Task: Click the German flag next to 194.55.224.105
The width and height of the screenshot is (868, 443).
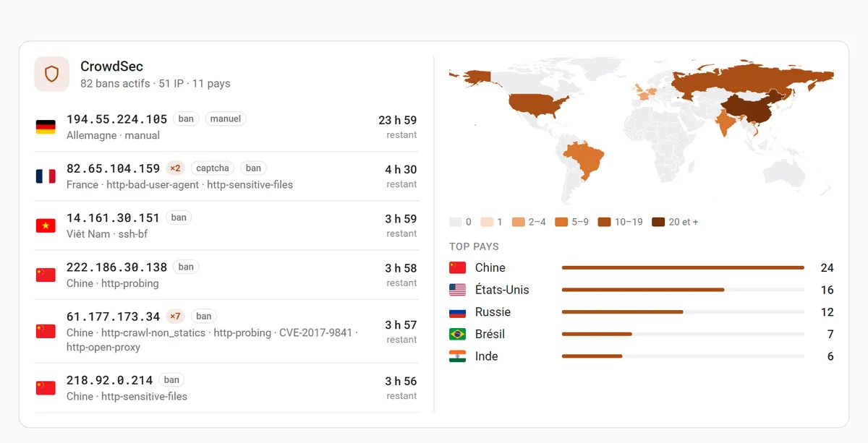Action: tap(46, 127)
